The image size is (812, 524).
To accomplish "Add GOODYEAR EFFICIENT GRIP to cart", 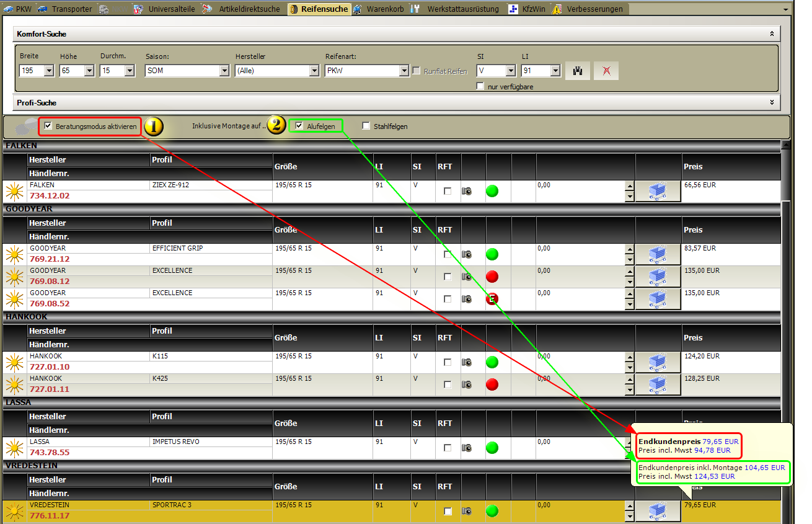I will 658,255.
